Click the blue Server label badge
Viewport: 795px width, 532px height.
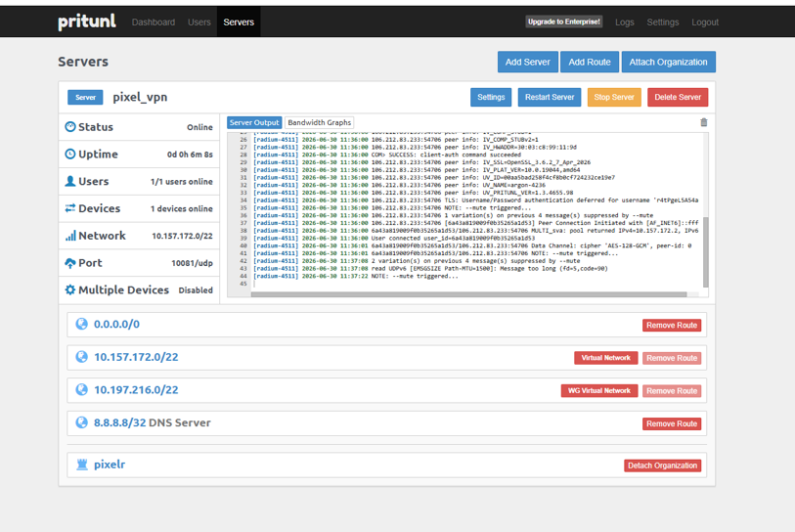85,98
